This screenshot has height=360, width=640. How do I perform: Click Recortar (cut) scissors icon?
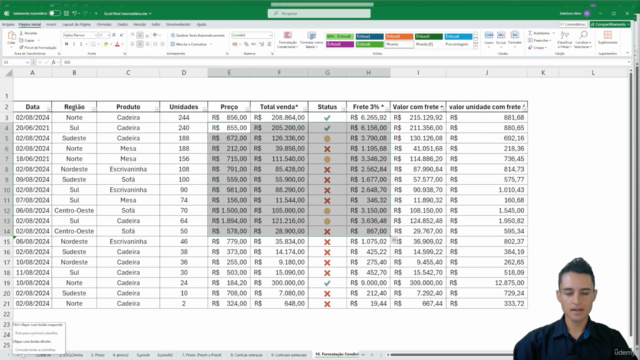[x=22, y=33]
